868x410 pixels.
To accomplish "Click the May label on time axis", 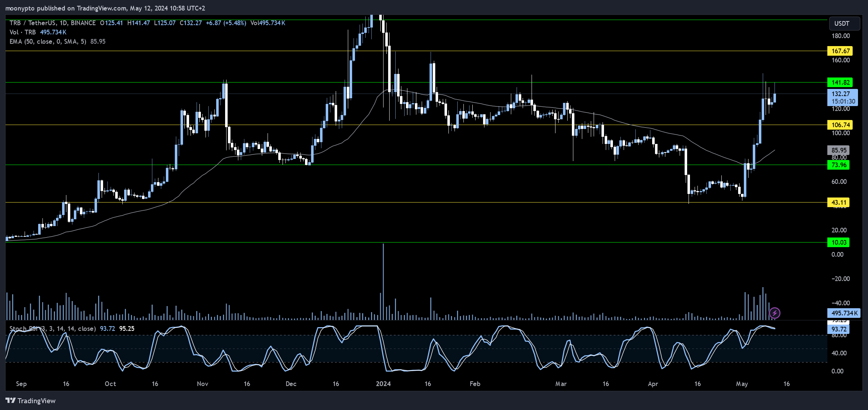I will tap(742, 384).
